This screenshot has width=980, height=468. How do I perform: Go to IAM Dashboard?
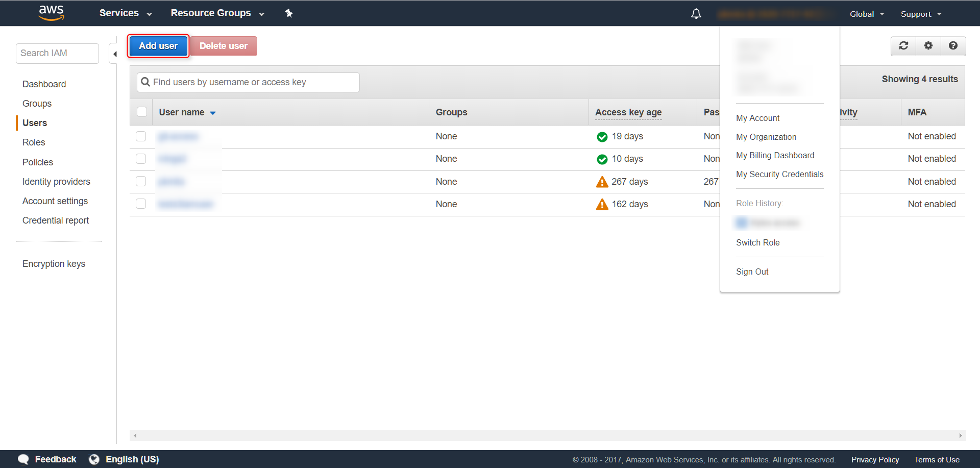pyautogui.click(x=44, y=84)
